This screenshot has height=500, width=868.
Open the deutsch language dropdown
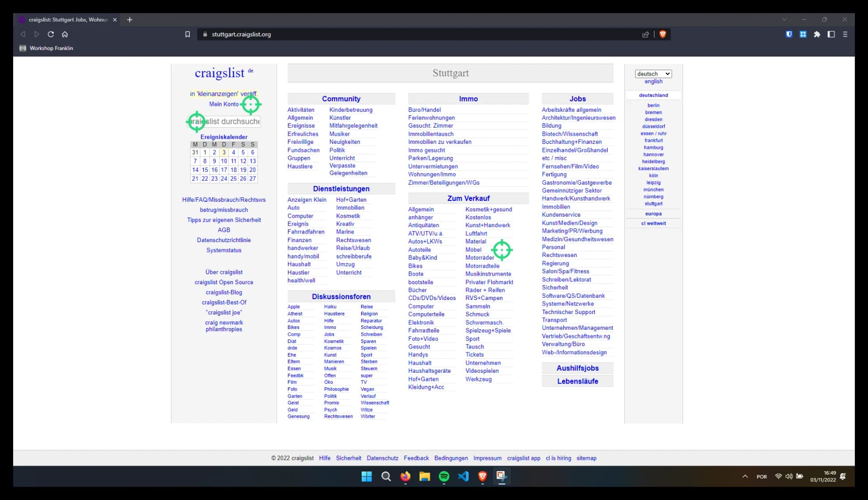pyautogui.click(x=653, y=74)
